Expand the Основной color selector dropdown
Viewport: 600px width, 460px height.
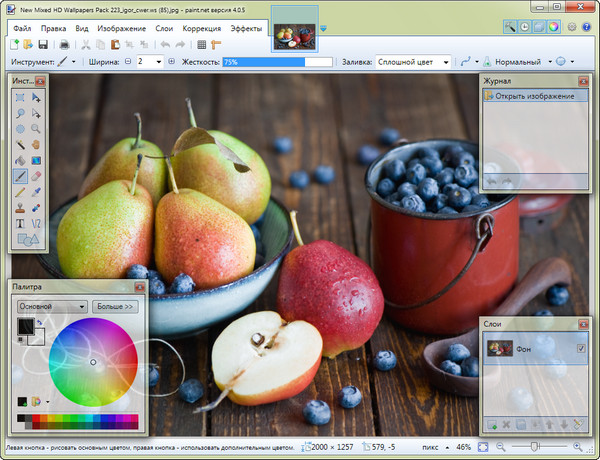tap(52, 306)
